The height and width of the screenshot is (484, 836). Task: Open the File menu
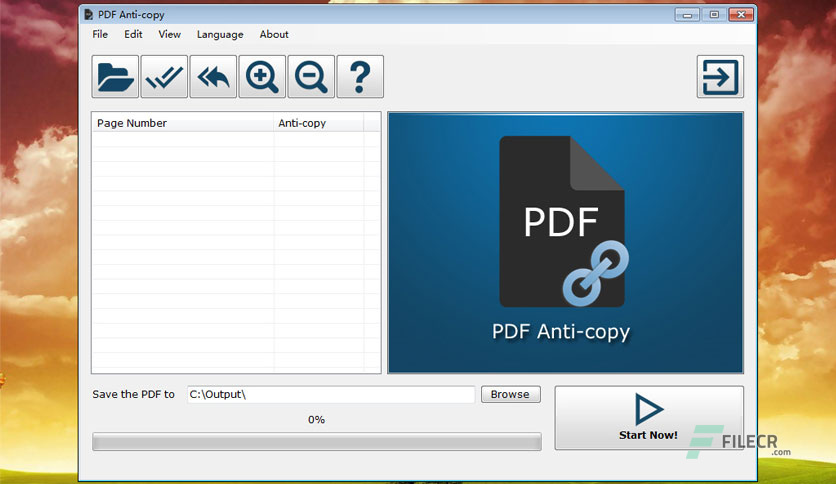[x=100, y=34]
